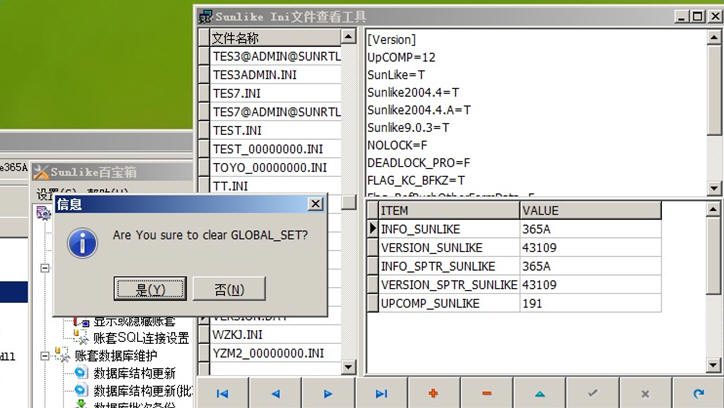Select the INFO_SPTR_SUNLIKE item cell

[449, 266]
